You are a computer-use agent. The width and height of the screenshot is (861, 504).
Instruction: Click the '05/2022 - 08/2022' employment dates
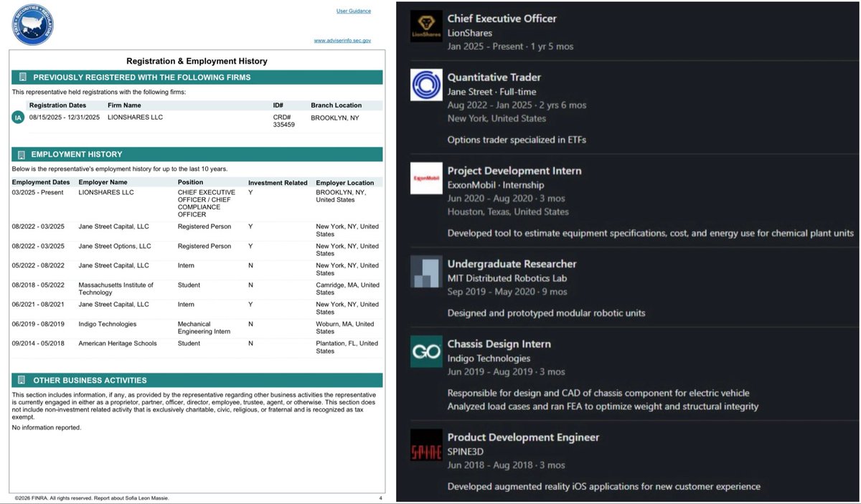(38, 265)
